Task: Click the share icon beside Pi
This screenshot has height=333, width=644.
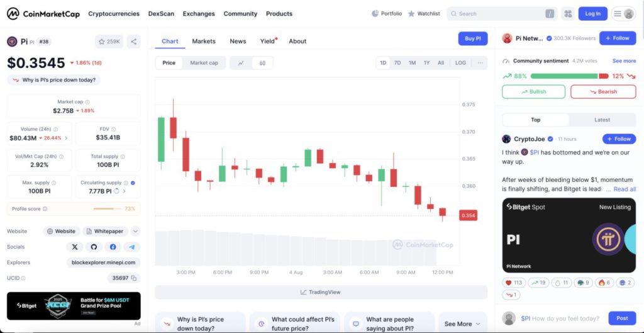Action: (x=134, y=42)
